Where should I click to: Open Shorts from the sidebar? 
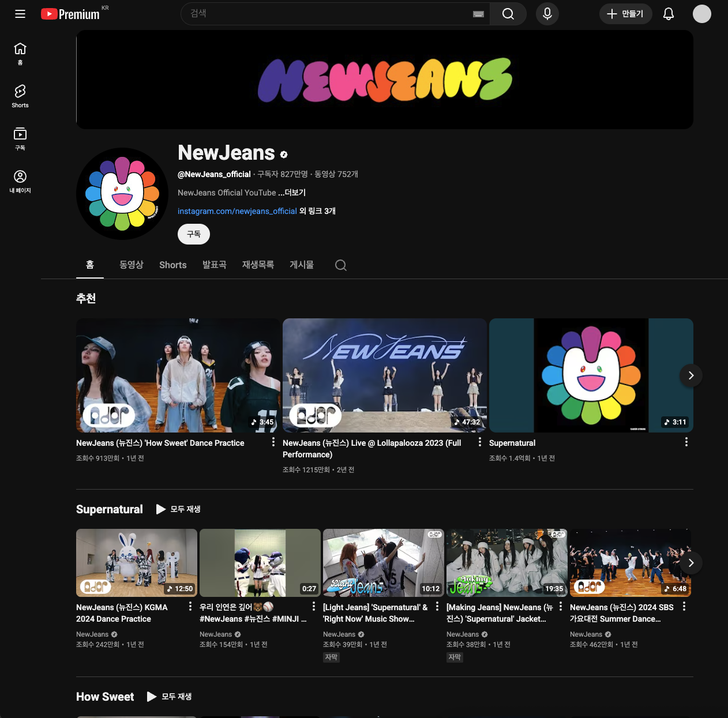coord(20,96)
